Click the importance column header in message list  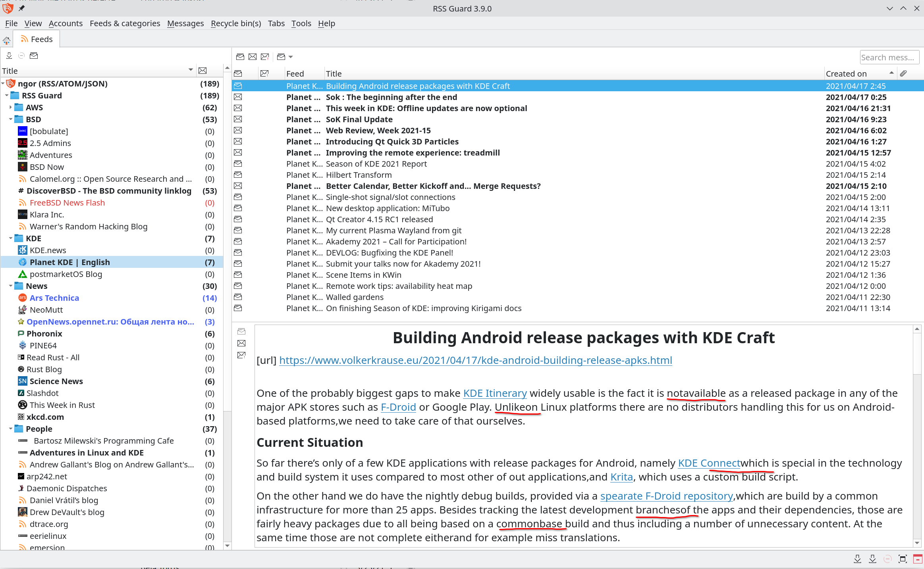click(264, 73)
